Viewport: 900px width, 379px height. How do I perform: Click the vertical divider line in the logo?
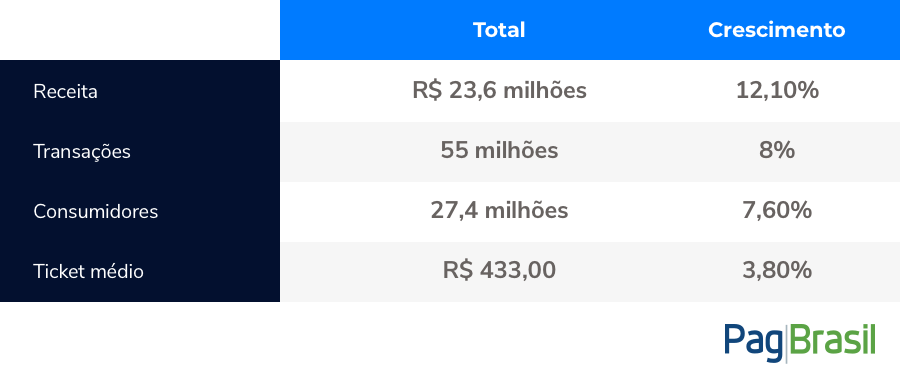point(786,343)
